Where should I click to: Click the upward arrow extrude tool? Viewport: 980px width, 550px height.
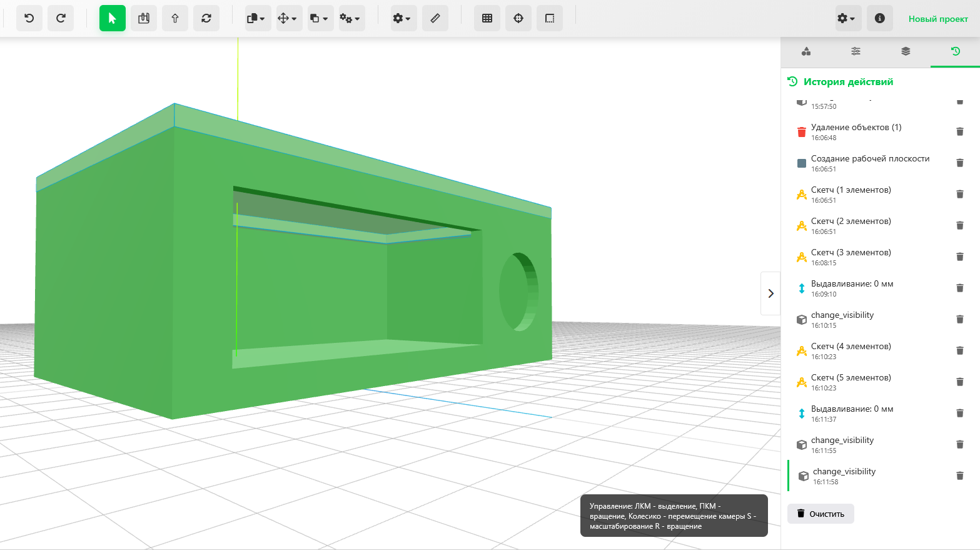[x=175, y=18]
